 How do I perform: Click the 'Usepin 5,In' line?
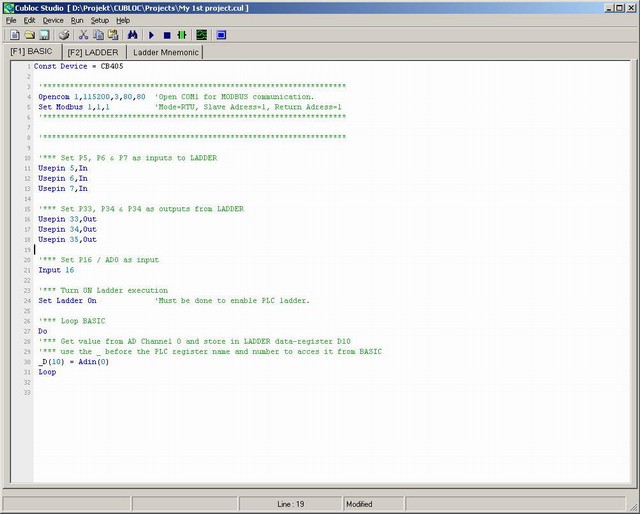(63, 168)
